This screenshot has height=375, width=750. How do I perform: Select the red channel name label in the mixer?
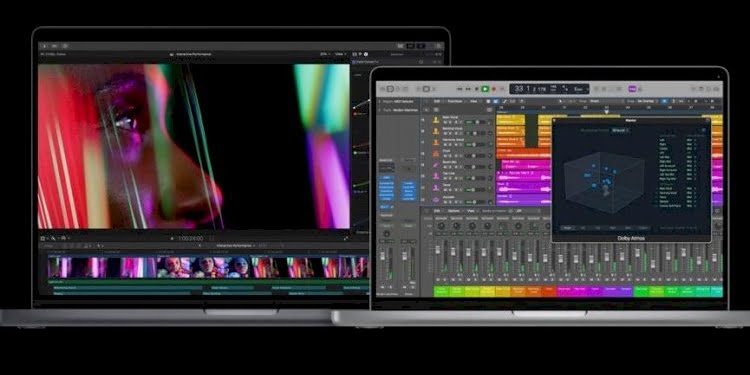549,291
